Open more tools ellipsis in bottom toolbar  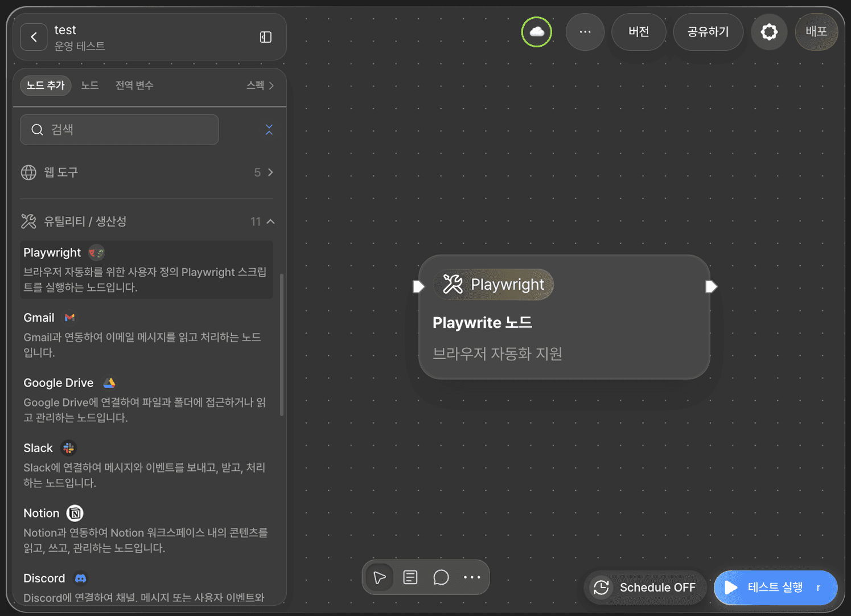click(472, 577)
